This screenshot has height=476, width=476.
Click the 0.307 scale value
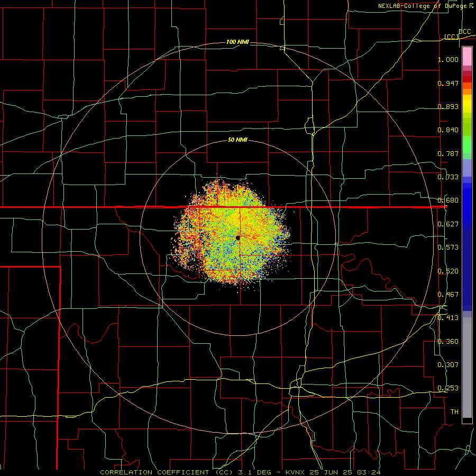(448, 365)
